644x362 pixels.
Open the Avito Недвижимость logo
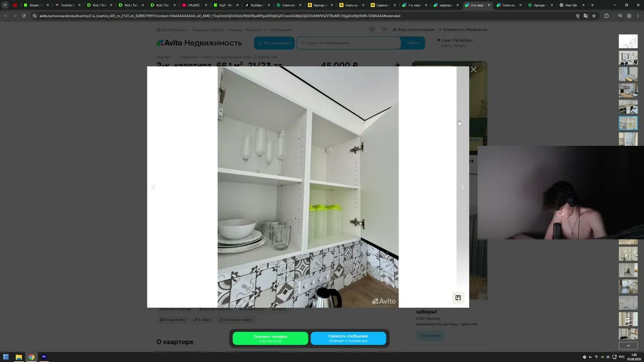[x=199, y=43]
